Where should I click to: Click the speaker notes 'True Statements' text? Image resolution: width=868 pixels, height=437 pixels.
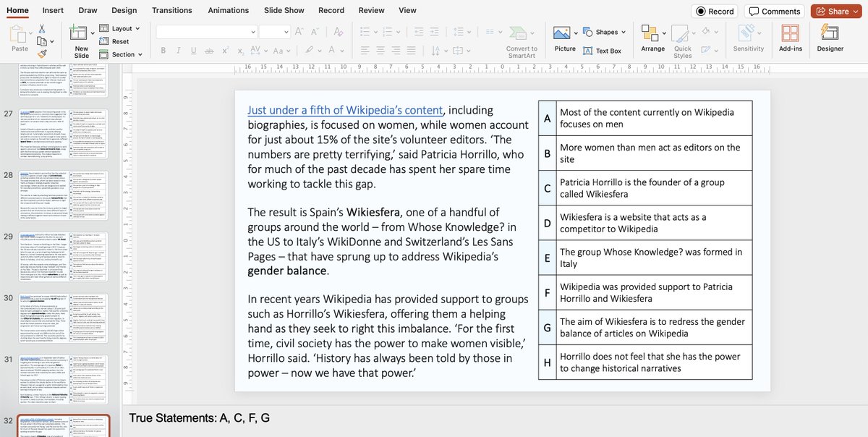pyautogui.click(x=199, y=418)
